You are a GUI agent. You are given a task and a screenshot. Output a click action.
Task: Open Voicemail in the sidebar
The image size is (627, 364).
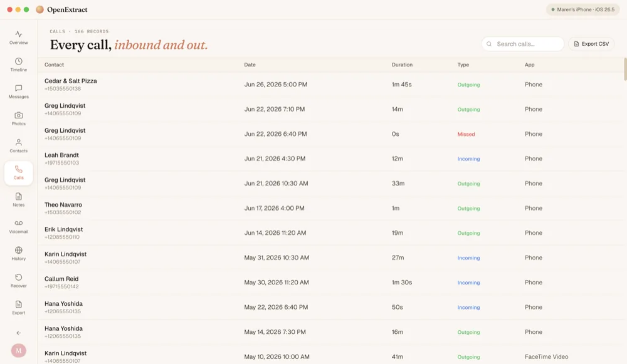[x=18, y=227]
